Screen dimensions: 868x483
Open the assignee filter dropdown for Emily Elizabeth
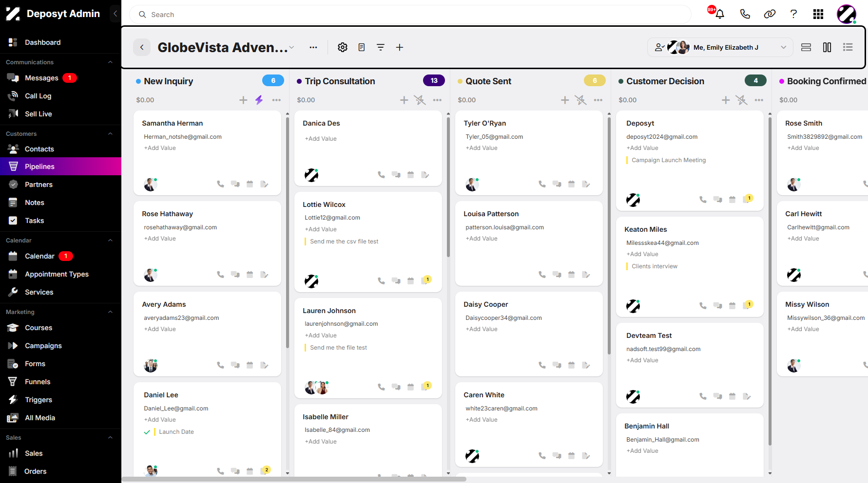(x=720, y=47)
